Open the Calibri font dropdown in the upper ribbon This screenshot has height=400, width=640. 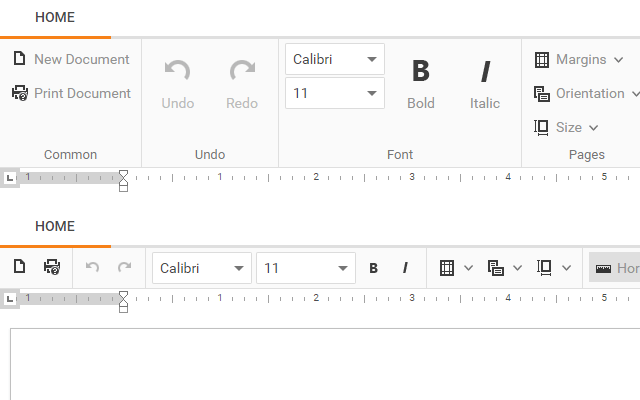point(335,59)
